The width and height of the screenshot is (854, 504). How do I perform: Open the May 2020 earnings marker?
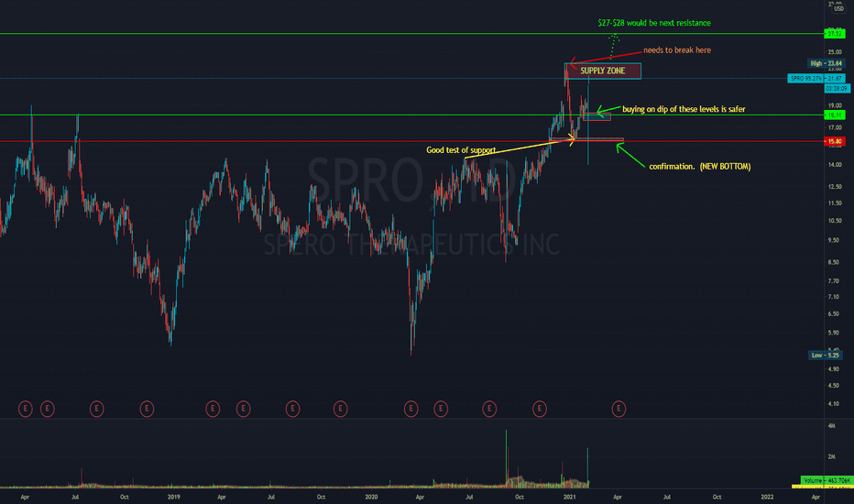tap(441, 408)
